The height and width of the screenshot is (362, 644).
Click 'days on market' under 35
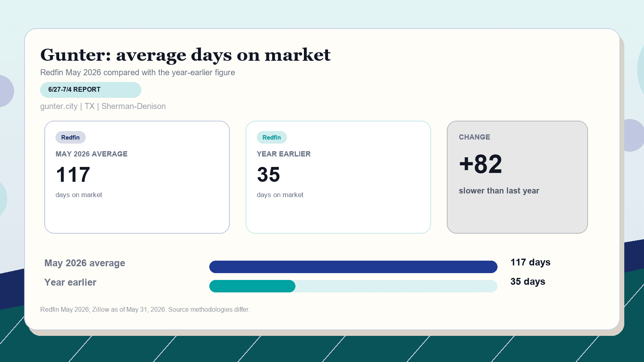280,195
